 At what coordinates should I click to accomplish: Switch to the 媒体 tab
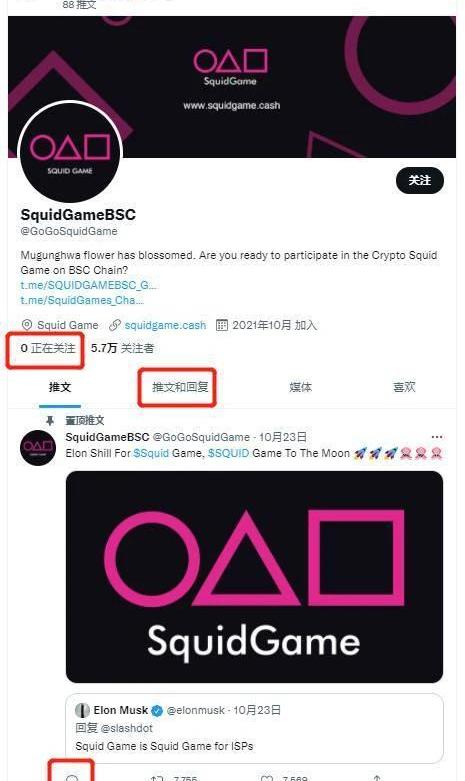301,387
